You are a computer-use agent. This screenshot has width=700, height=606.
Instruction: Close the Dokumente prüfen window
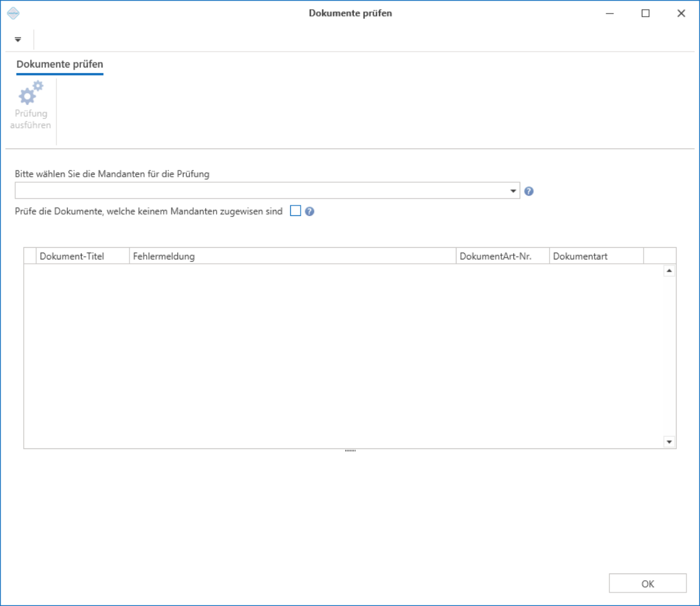coord(681,13)
